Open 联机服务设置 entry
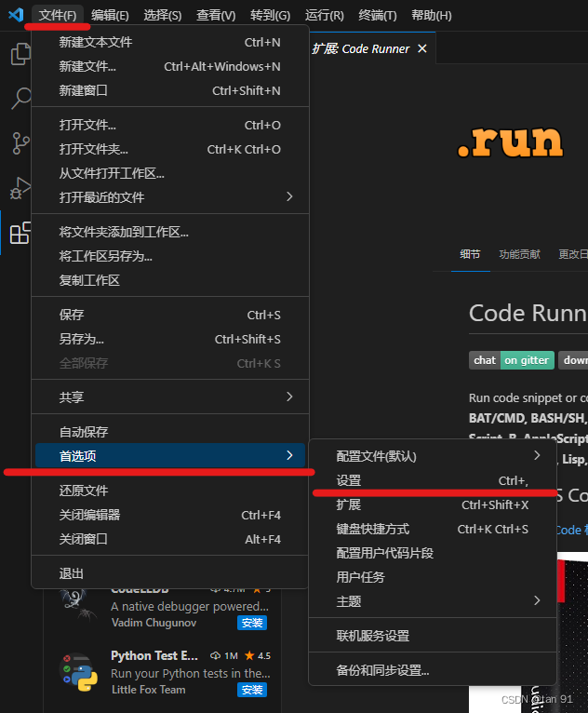Screen dimensions: 588x713 tap(433, 636)
